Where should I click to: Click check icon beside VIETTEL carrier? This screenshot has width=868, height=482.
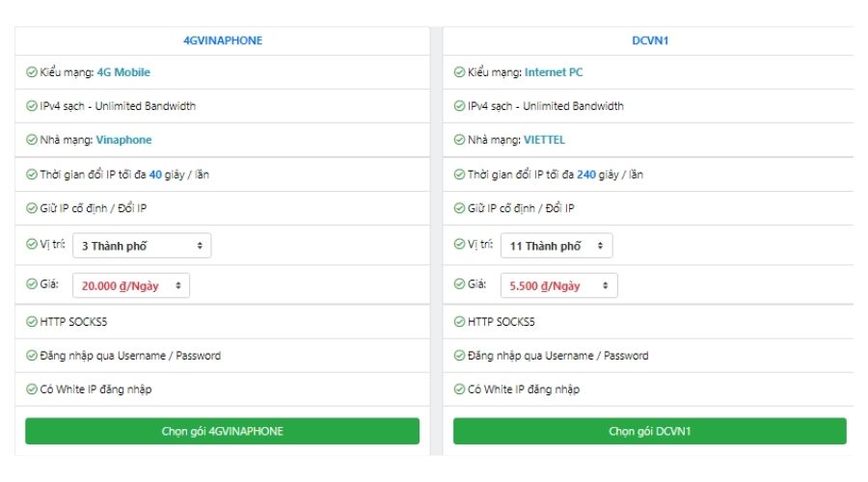[459, 140]
